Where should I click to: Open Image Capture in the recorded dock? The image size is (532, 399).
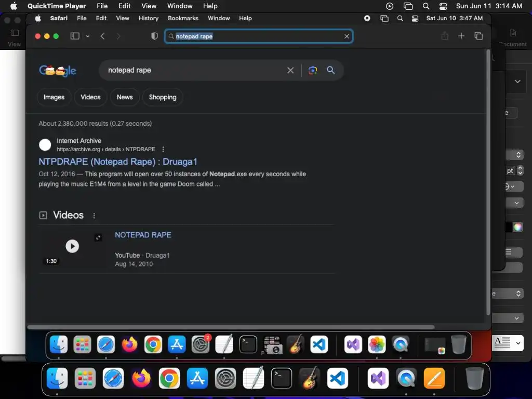click(272, 345)
